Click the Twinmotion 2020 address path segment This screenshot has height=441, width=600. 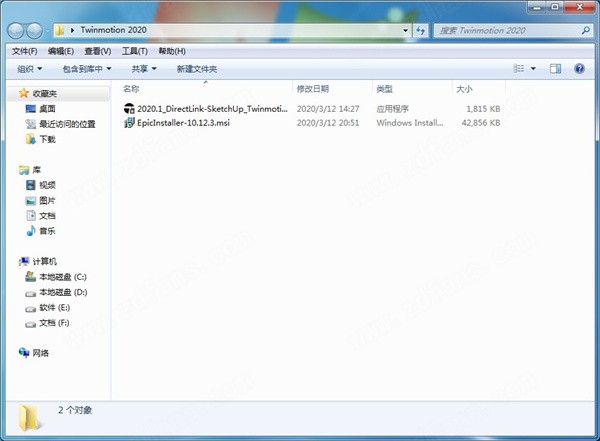click(x=113, y=30)
